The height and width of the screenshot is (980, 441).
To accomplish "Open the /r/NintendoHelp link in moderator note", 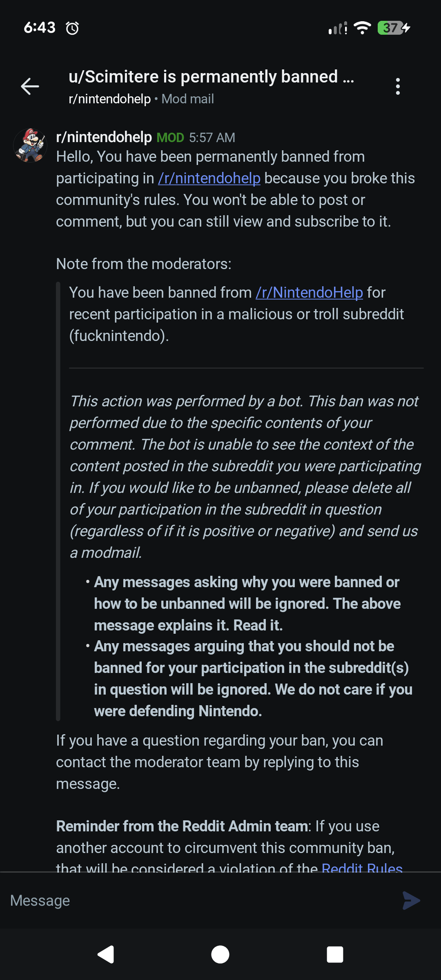I will pos(309,293).
